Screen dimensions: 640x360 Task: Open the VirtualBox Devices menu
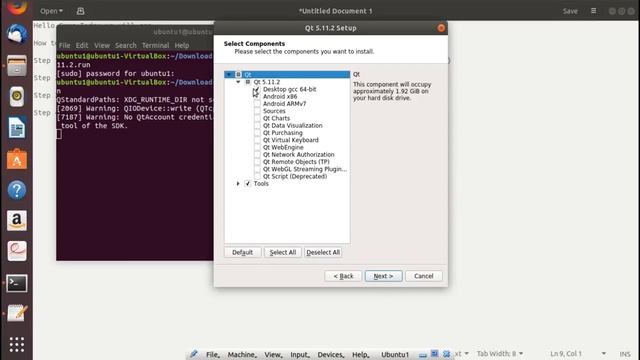point(331,355)
